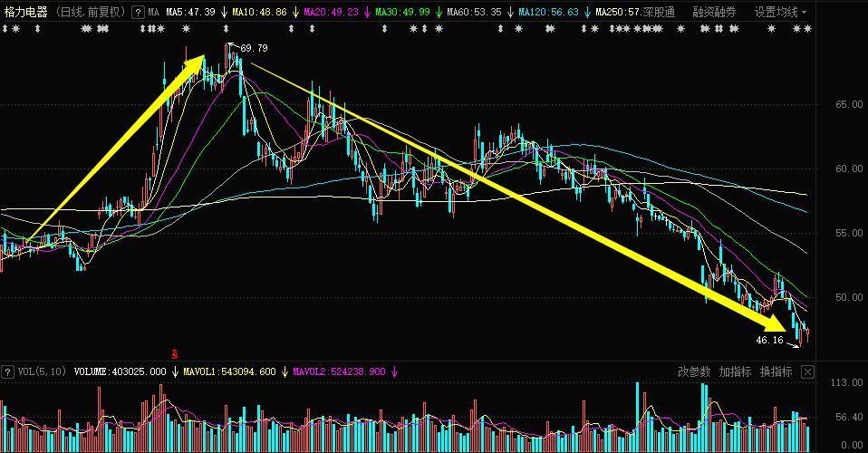
Task: Open the 设置均线 dropdown menu
Action: 780,13
